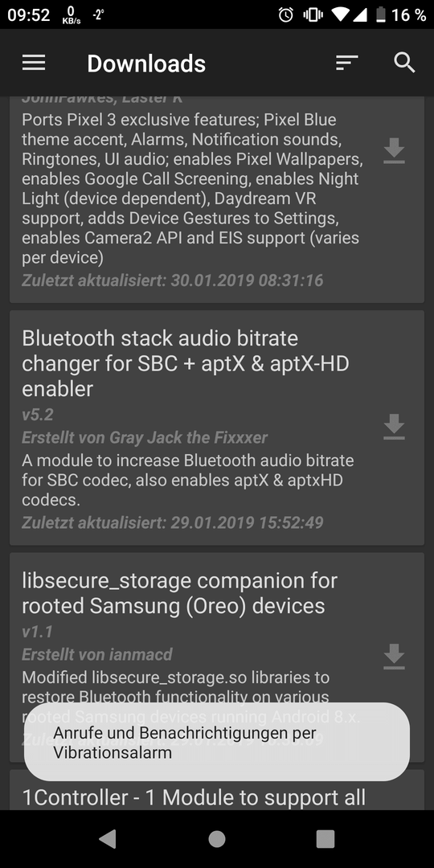Tap the sort/filter icon in toolbar
The width and height of the screenshot is (434, 868).
347,63
